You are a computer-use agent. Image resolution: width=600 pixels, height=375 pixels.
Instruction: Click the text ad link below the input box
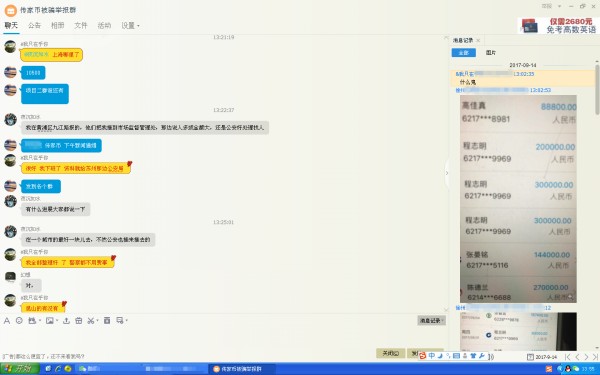tap(43, 356)
